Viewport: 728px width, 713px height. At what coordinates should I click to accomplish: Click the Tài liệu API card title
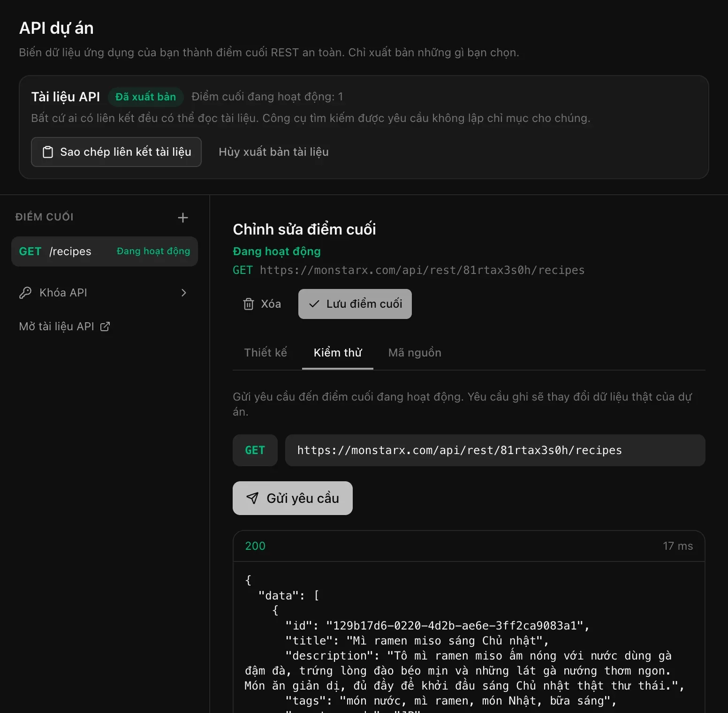[x=66, y=97]
